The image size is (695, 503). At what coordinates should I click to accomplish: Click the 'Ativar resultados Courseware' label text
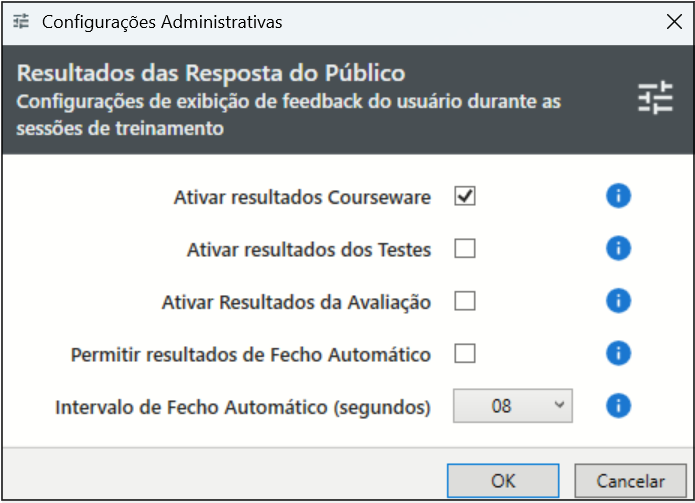coord(302,198)
